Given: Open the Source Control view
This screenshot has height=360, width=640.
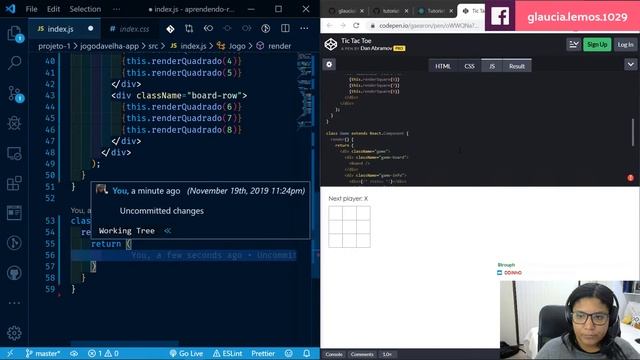Looking at the screenshot, I should point(15,94).
